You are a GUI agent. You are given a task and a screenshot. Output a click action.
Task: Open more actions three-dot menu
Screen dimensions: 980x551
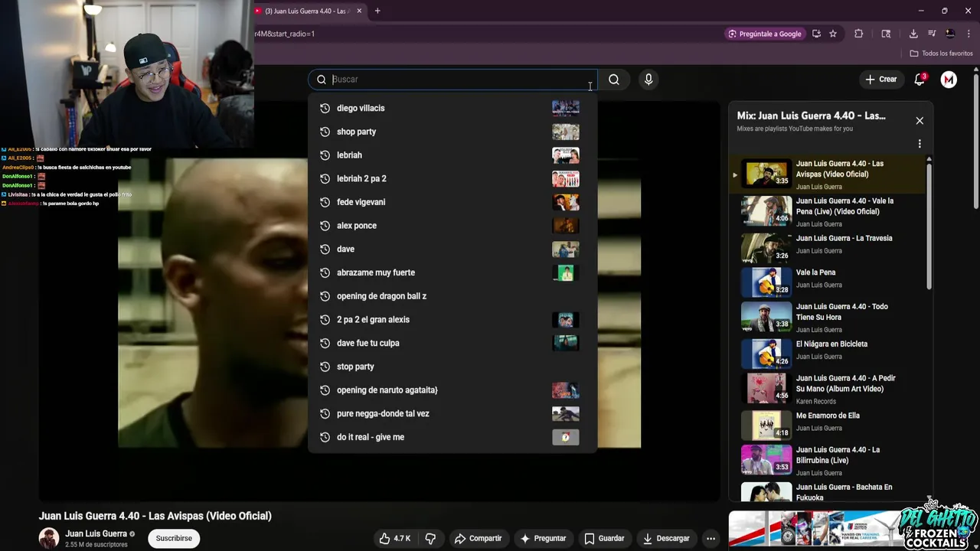(x=710, y=539)
